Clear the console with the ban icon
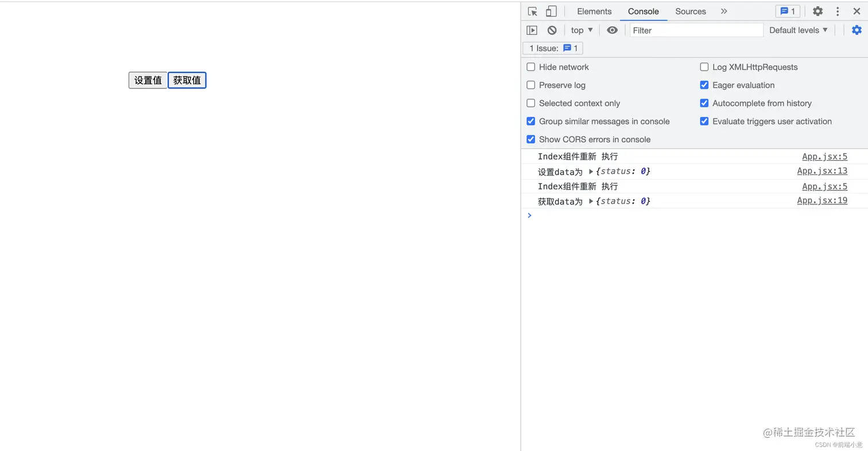868x451 pixels. click(x=552, y=30)
